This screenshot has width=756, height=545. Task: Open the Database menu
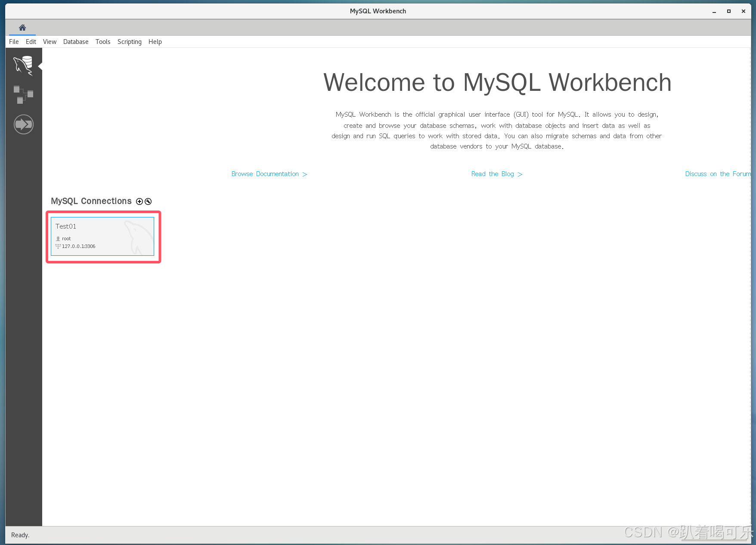76,42
